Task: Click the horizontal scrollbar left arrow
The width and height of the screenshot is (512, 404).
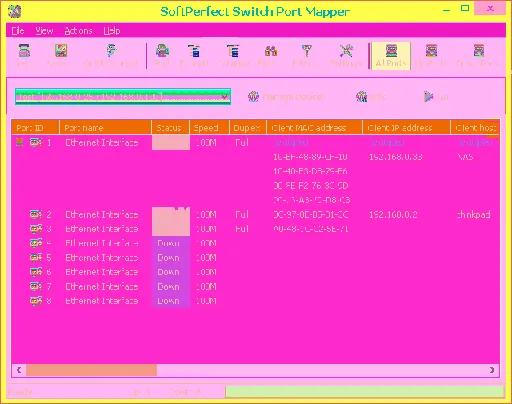Action: 19,370
